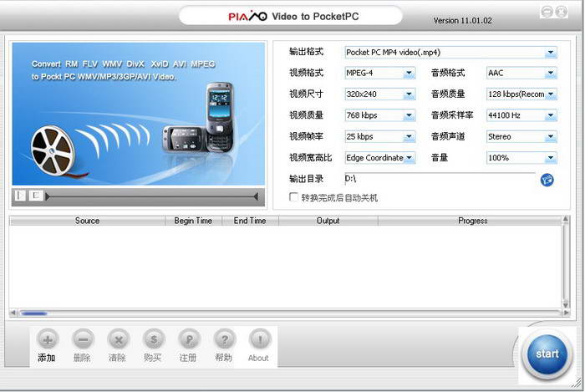
Task: Click the seek slider end marker
Action: [x=256, y=196]
